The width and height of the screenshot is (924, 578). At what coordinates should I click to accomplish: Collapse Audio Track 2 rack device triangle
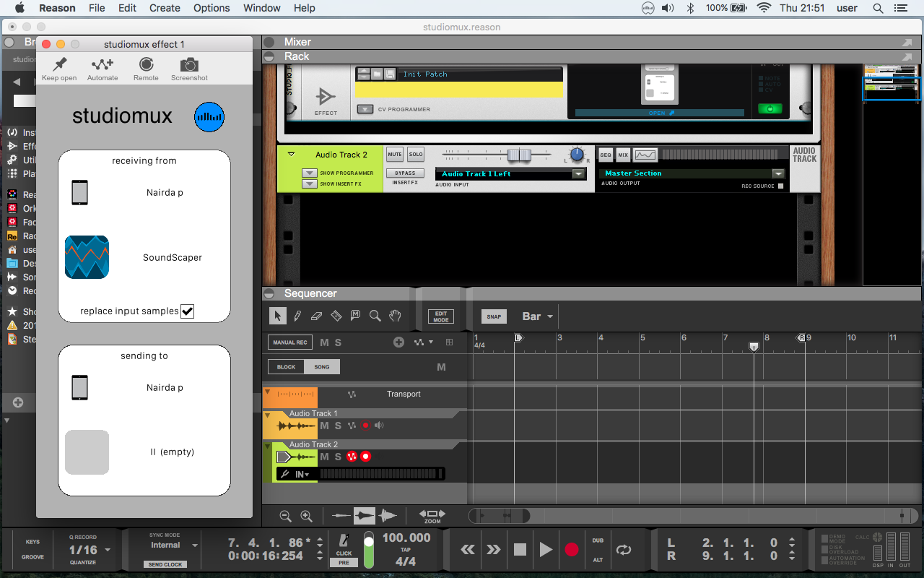coord(291,155)
